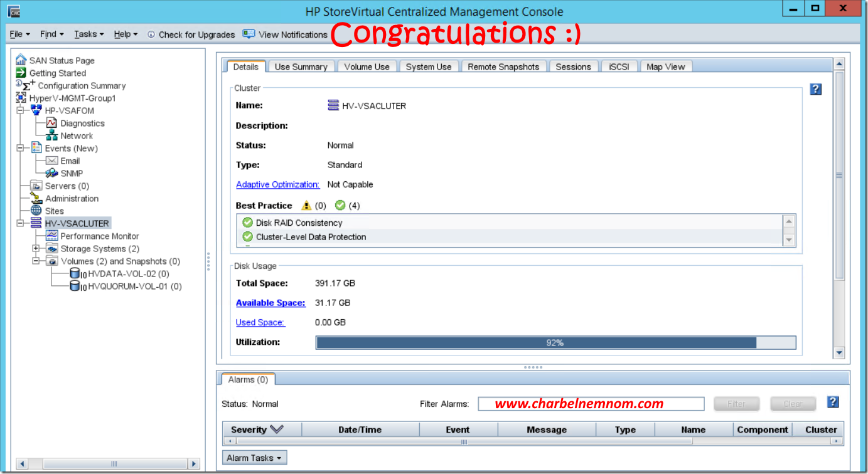The height and width of the screenshot is (474, 868).
Task: Open the Help menu
Action: pos(126,34)
